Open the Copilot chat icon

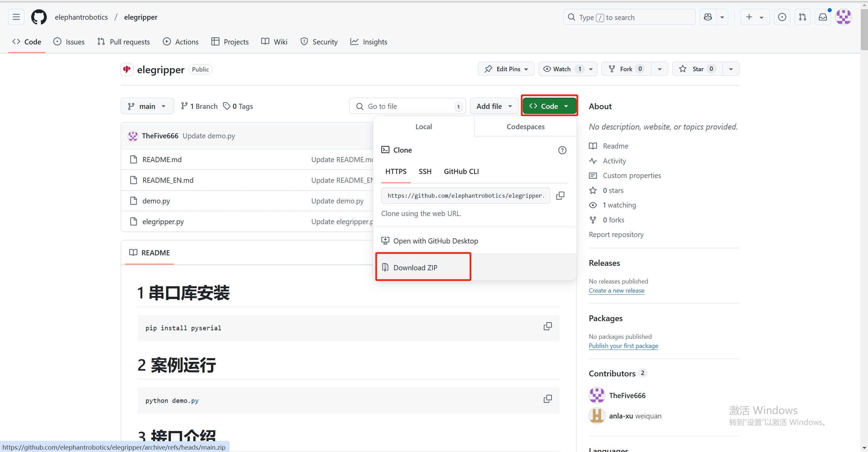pos(708,17)
